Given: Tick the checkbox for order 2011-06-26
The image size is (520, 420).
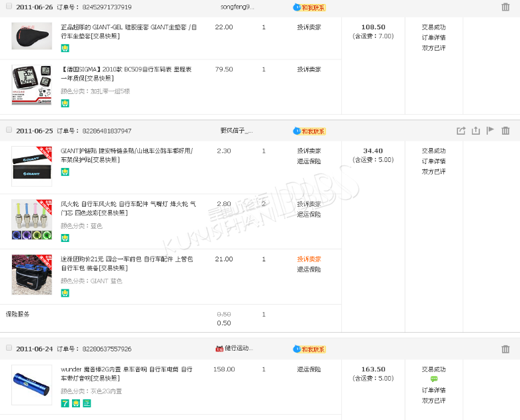Looking at the screenshot, I should (9, 7).
